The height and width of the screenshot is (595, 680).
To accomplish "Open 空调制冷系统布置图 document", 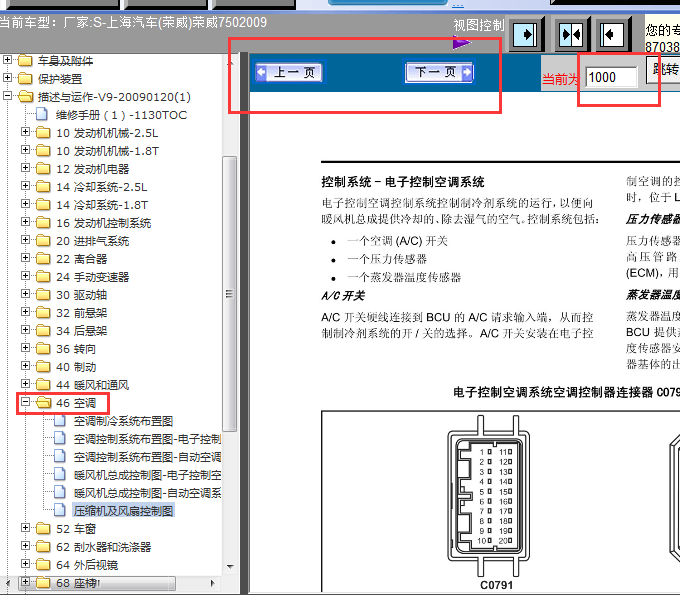I will (x=123, y=421).
